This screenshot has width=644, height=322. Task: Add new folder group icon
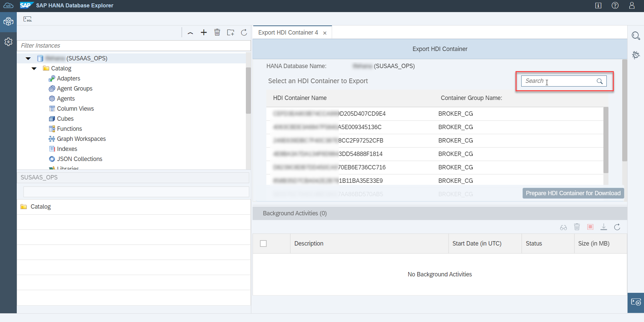pyautogui.click(x=230, y=33)
